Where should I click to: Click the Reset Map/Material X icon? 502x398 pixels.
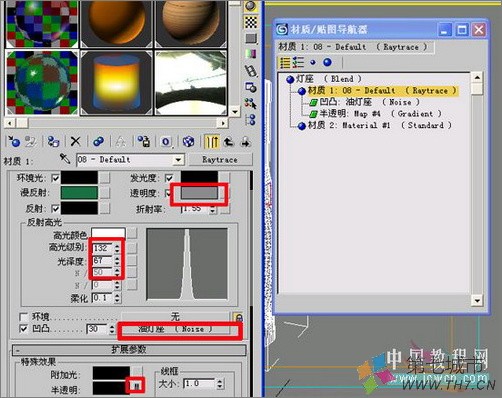76,142
